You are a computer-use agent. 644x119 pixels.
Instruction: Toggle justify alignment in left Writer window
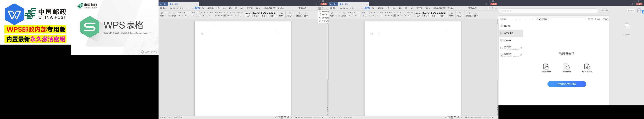pyautogui.click(x=225, y=16)
